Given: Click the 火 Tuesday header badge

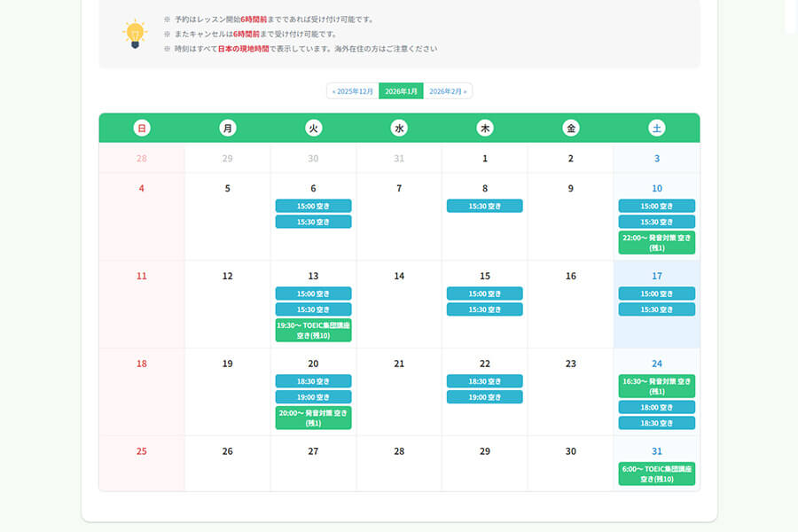Looking at the screenshot, I should [313, 129].
